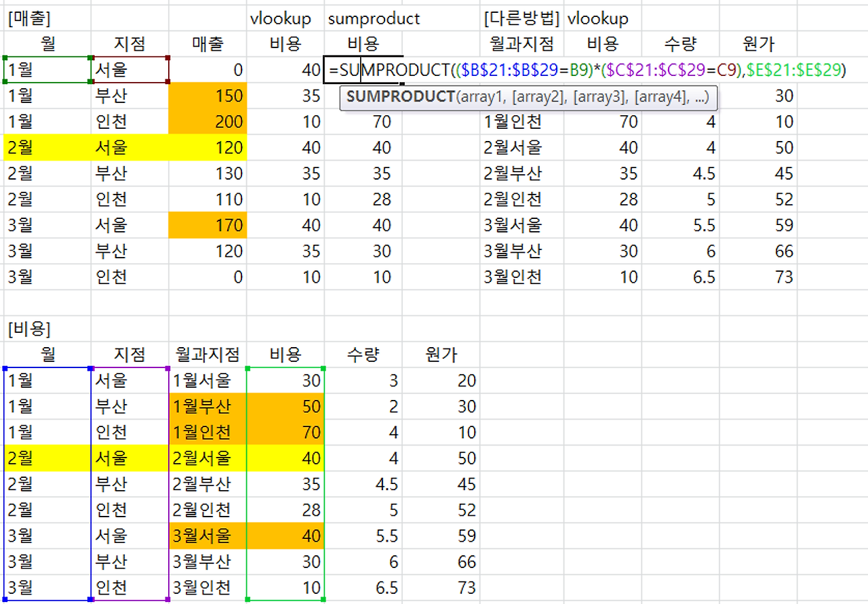Select 원가 value 59 in the [다른방법] table
Viewport: 868px width, 604px height.
758,225
